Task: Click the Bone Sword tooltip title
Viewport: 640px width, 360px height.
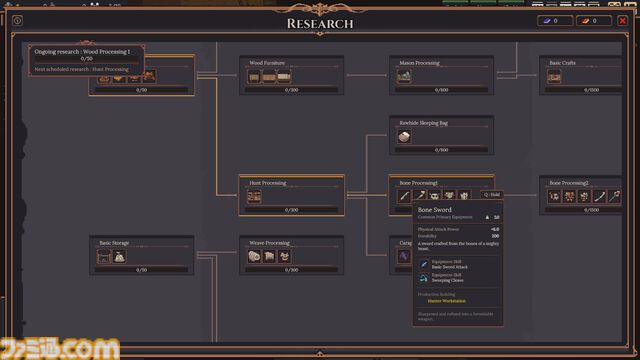Action: click(434, 209)
